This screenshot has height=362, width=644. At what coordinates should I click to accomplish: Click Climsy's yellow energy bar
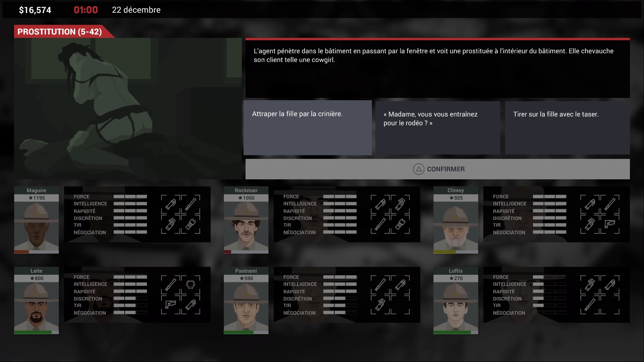[445, 252]
